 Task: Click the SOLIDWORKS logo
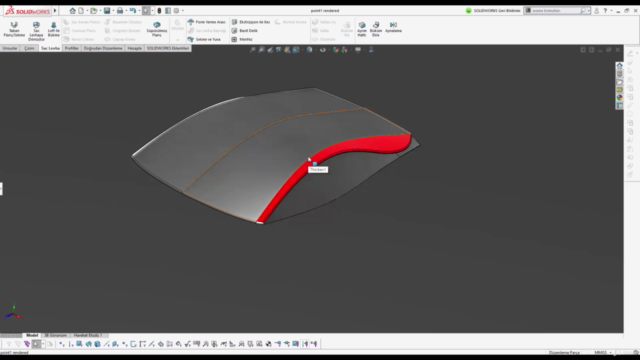click(x=27, y=11)
